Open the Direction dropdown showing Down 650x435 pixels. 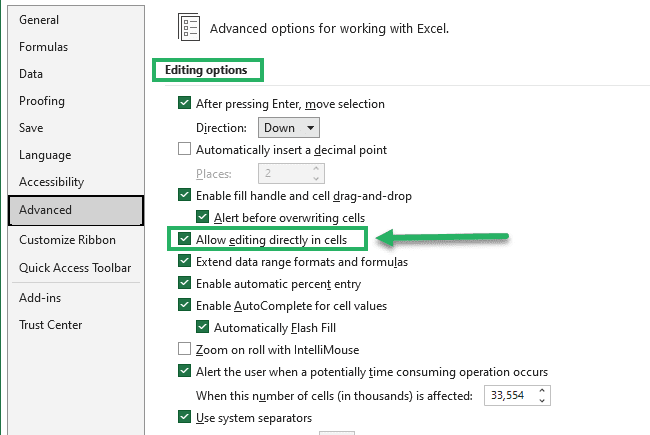[289, 128]
